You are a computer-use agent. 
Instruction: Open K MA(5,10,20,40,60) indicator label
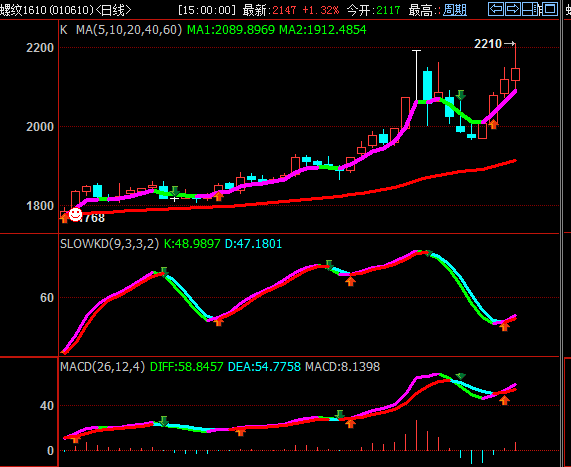click(x=121, y=30)
